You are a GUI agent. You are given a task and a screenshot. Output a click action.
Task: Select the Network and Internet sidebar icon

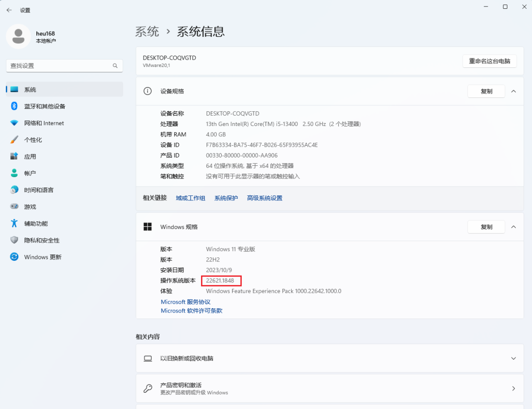14,123
